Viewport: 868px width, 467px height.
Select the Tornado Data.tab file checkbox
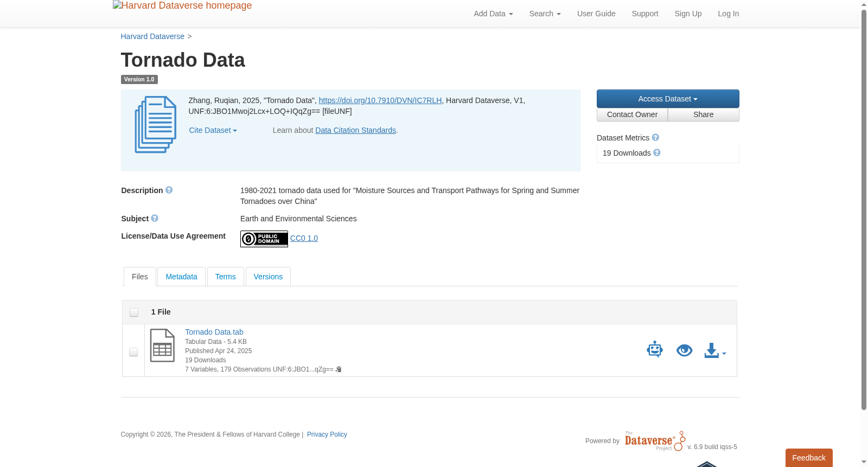click(x=133, y=353)
